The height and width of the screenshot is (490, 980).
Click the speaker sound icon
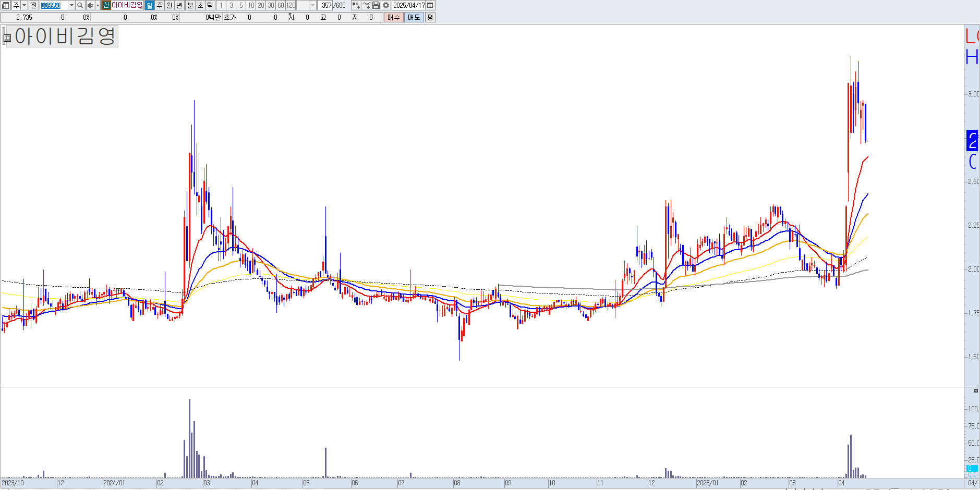[x=90, y=5]
